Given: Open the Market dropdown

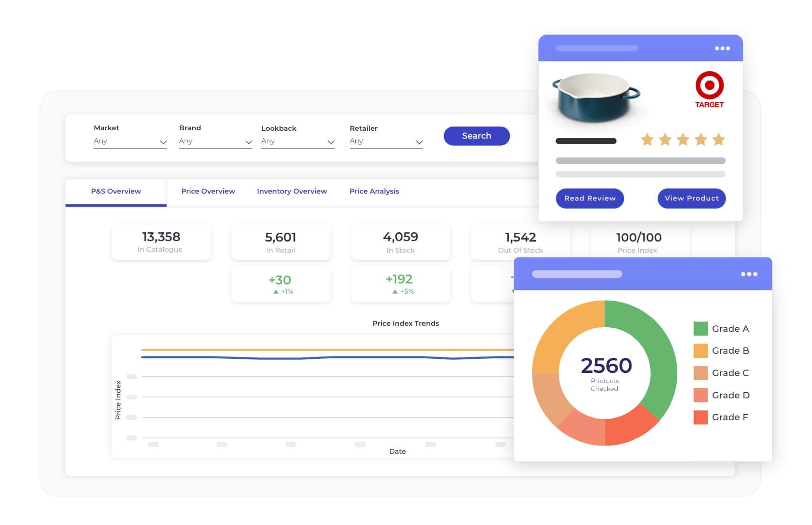Looking at the screenshot, I should tap(130, 141).
